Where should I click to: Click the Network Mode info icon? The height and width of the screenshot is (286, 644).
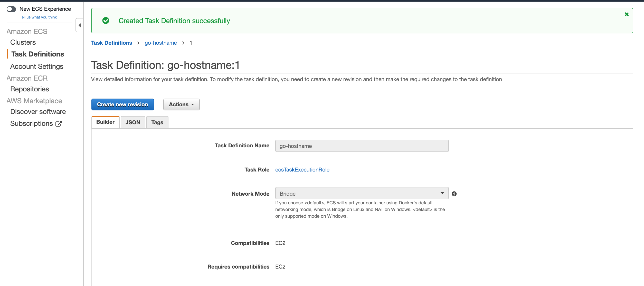click(454, 194)
